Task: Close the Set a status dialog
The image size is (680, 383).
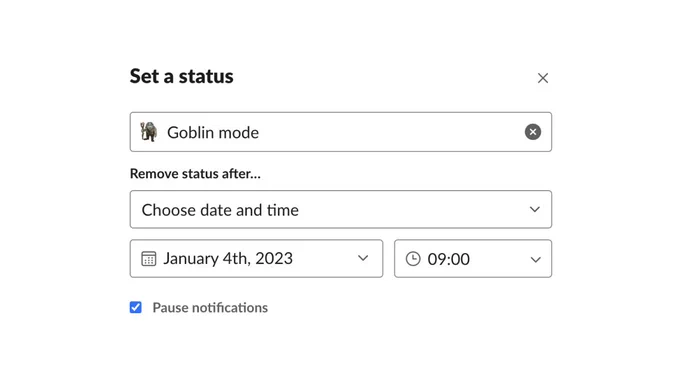Action: click(x=543, y=78)
